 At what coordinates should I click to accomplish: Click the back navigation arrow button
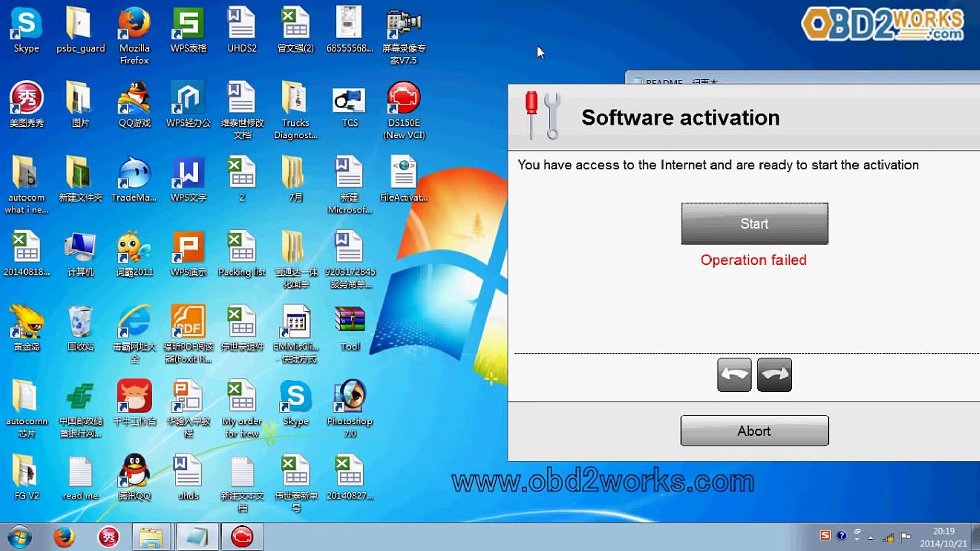[x=733, y=375]
